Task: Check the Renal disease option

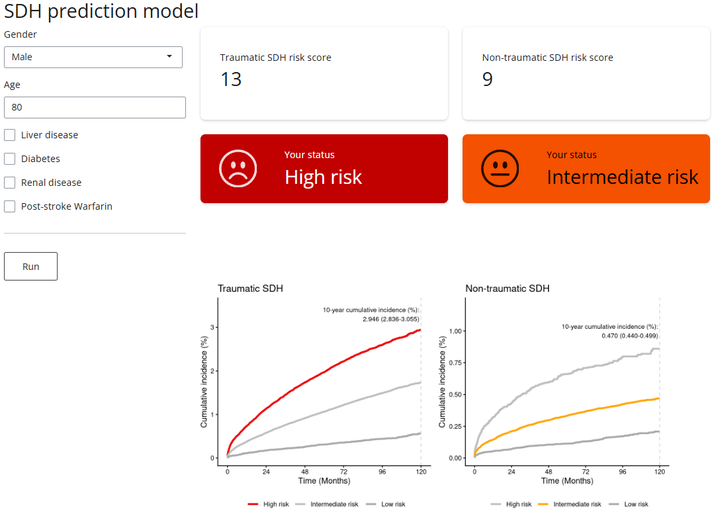Action: (x=10, y=183)
